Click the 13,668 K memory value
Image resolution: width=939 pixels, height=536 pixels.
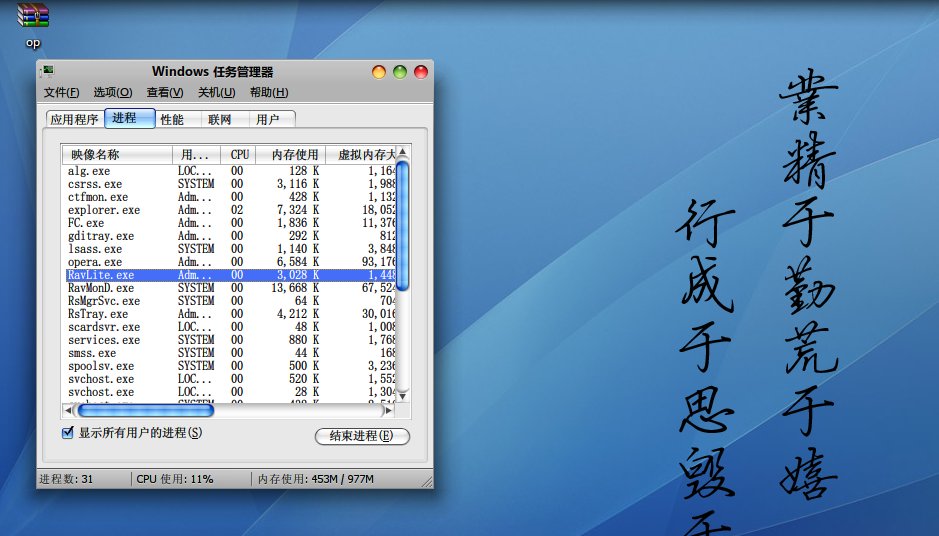[x=295, y=288]
